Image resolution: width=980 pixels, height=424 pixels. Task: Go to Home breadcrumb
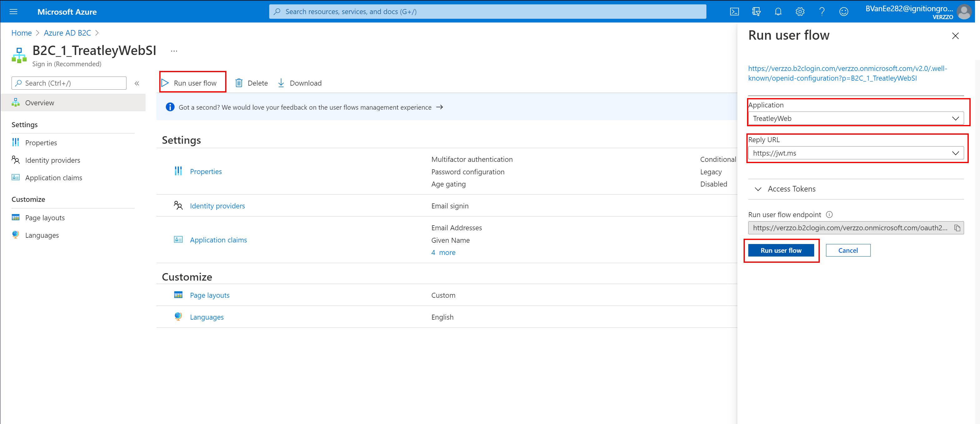click(21, 33)
